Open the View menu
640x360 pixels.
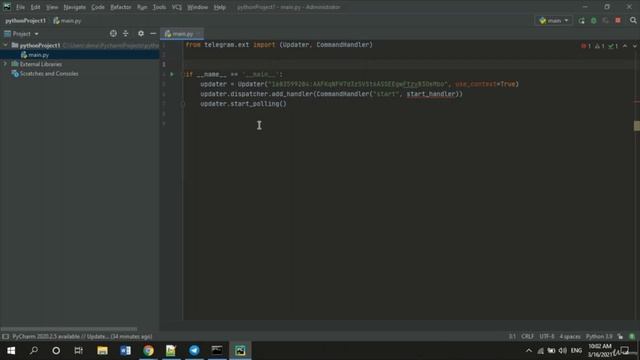(x=51, y=7)
